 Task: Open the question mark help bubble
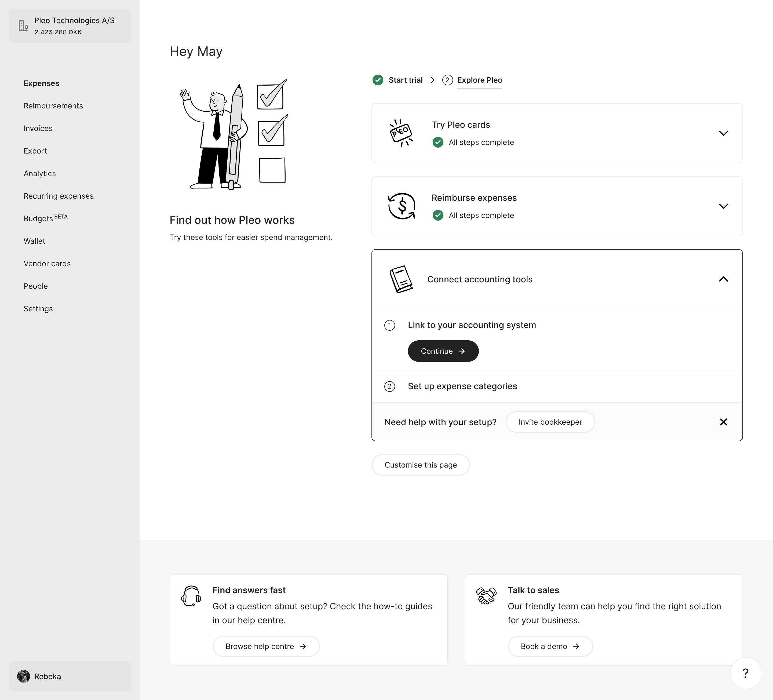(745, 673)
